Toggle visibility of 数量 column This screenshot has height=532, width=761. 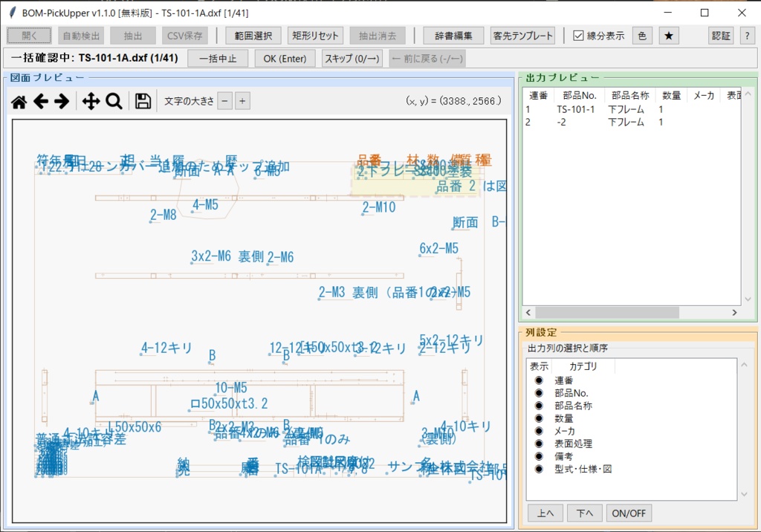(539, 418)
